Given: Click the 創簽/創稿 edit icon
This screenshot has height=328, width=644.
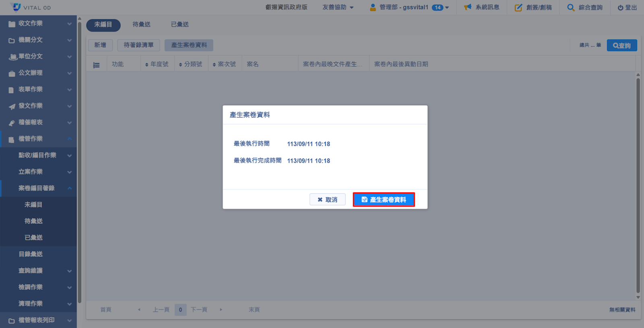Looking at the screenshot, I should (518, 7).
